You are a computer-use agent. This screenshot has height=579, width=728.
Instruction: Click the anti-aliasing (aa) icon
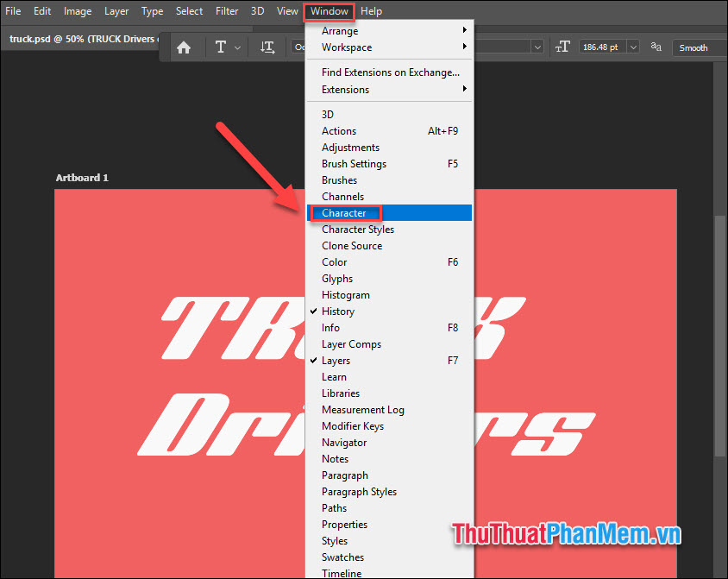[x=656, y=47]
